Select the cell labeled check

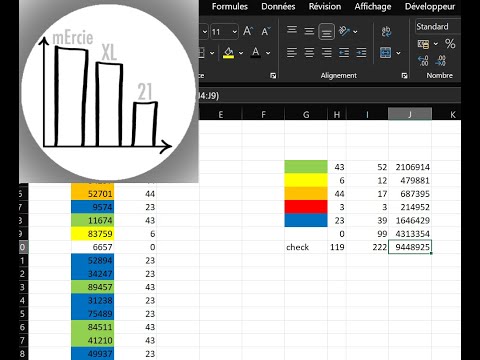[x=306, y=247]
